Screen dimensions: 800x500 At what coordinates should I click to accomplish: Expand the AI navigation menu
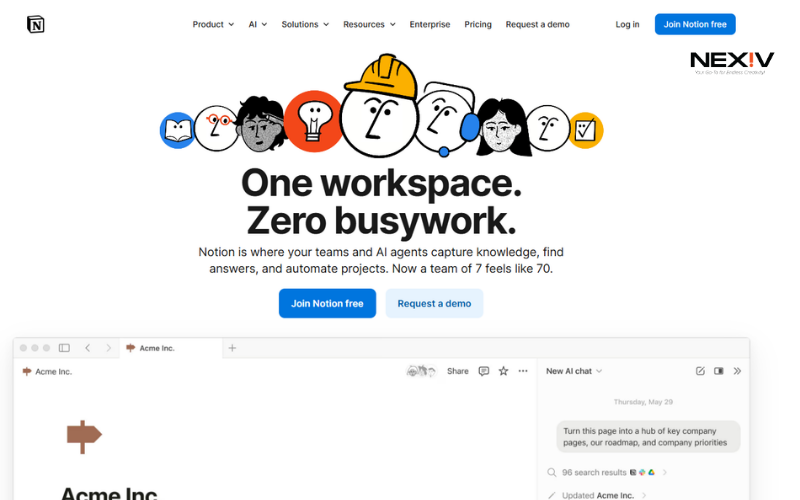pyautogui.click(x=258, y=24)
